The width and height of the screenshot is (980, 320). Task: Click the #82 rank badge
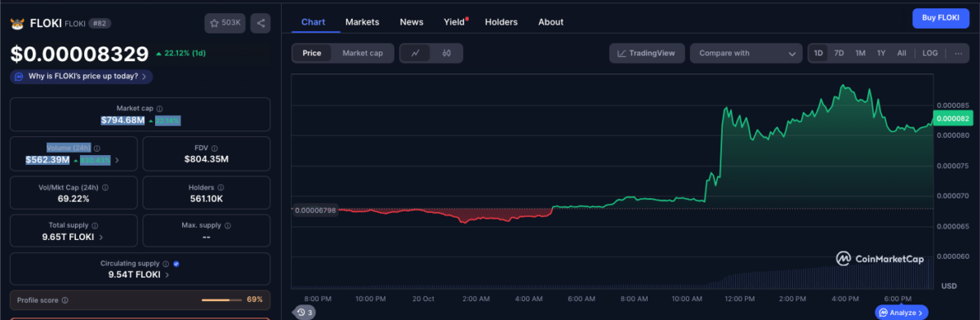[x=100, y=24]
